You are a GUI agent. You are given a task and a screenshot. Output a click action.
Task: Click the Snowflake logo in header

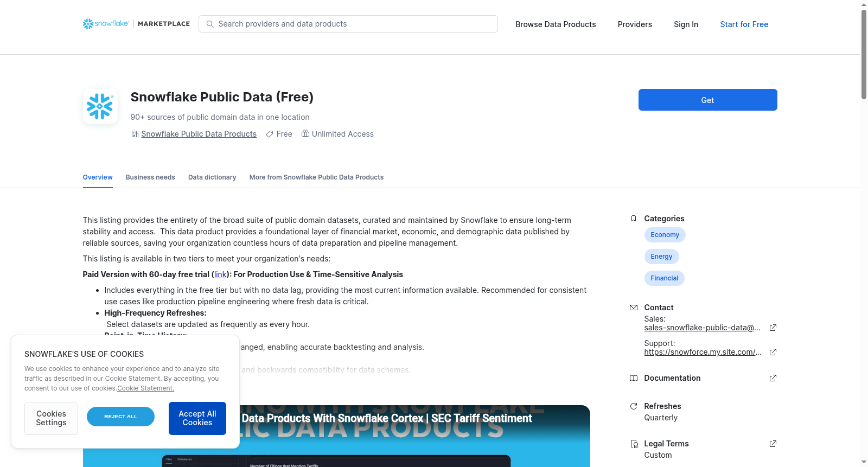pyautogui.click(x=106, y=24)
